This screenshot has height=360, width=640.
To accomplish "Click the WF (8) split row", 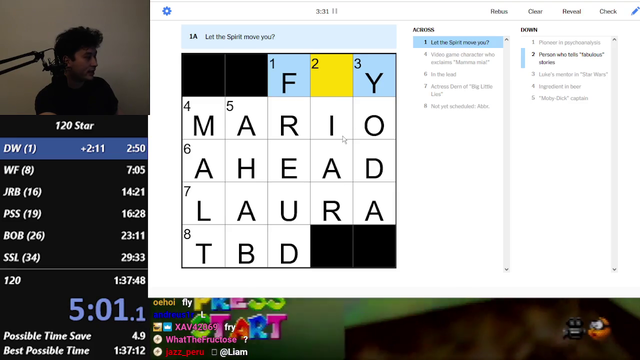I will (x=74, y=170).
